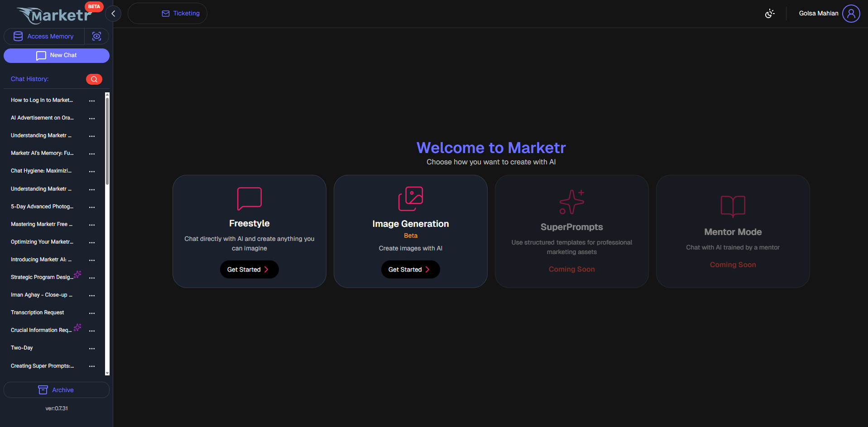Open chat 'Creating Super Prompts:...'
The height and width of the screenshot is (427, 868).
pos(43,366)
